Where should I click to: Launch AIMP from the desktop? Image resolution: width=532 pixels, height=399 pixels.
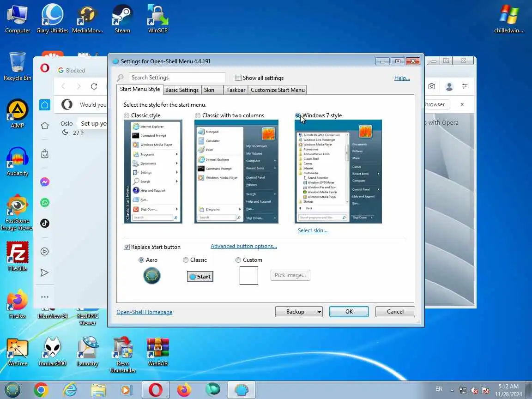pyautogui.click(x=17, y=113)
